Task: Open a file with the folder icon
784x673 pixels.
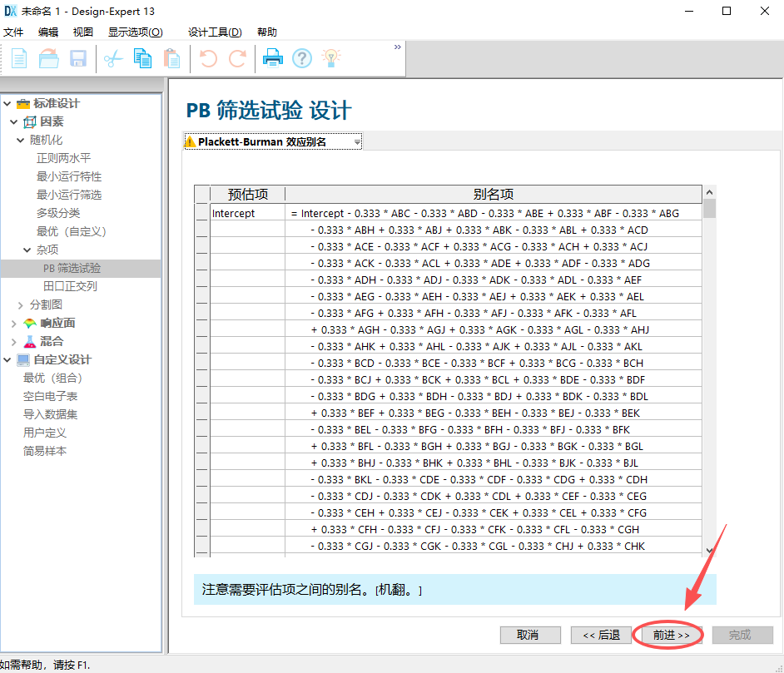Action: (49, 57)
